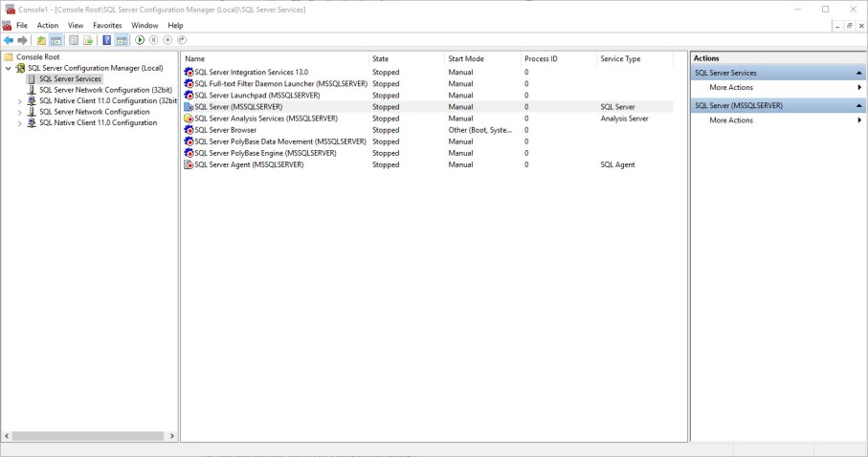Image resolution: width=868 pixels, height=457 pixels.
Task: Select SQL Server Browser row name
Action: coord(225,130)
